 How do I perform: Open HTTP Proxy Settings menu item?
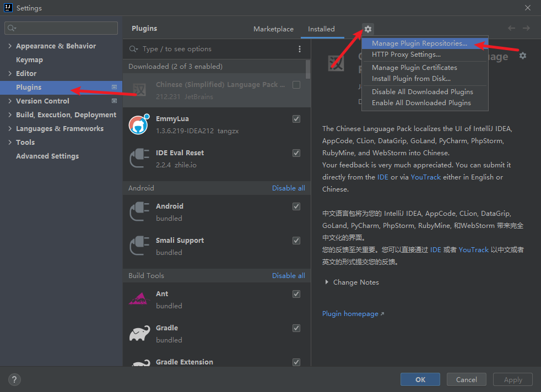tap(425, 55)
